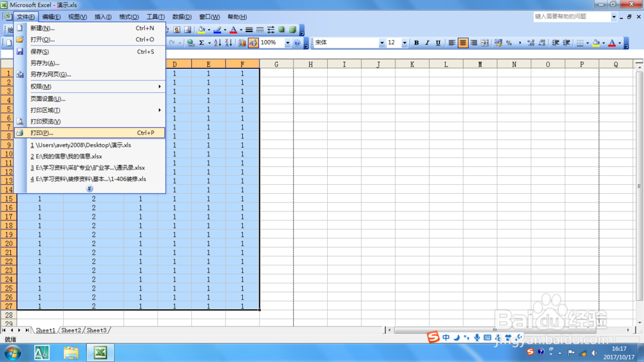644x362 pixels.
Task: Choose the dash style icon
Action: [x=260, y=30]
